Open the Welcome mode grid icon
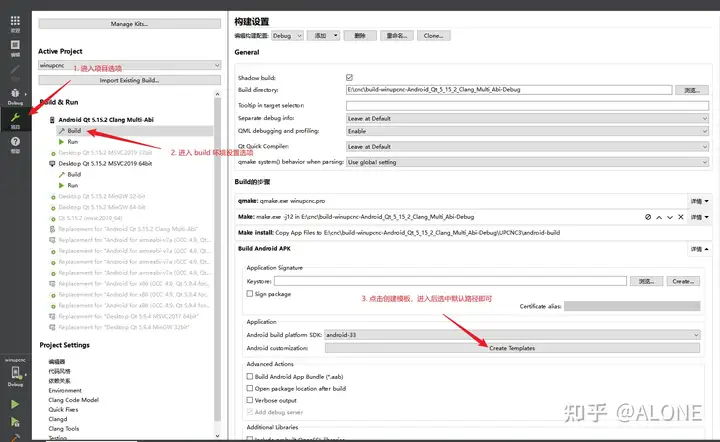Screen dimensions: 720x442 point(15,21)
